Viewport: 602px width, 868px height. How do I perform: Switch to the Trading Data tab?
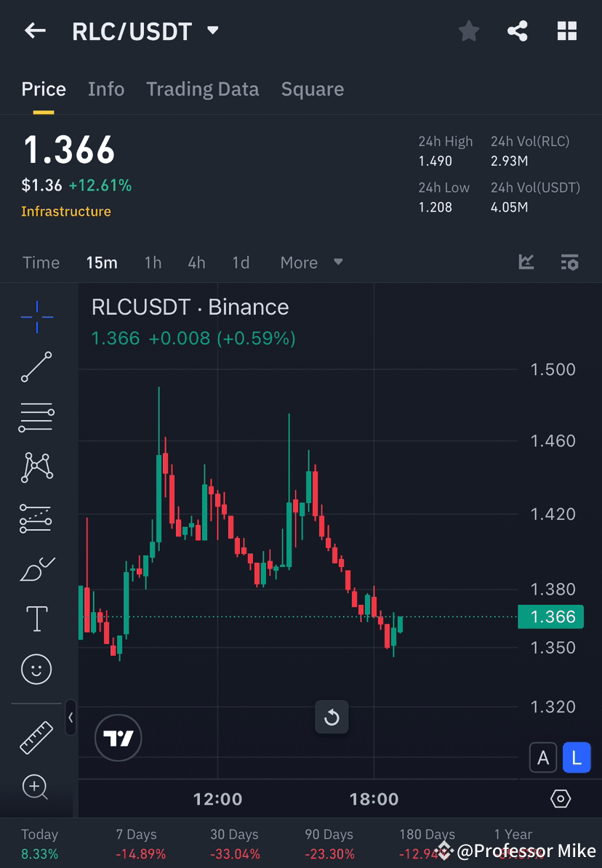click(x=203, y=89)
